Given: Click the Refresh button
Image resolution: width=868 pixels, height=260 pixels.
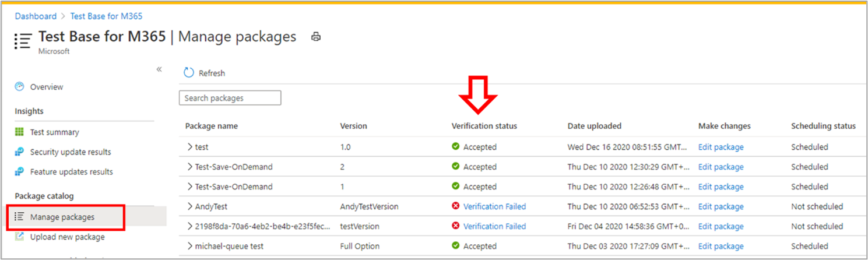Looking at the screenshot, I should 205,73.
